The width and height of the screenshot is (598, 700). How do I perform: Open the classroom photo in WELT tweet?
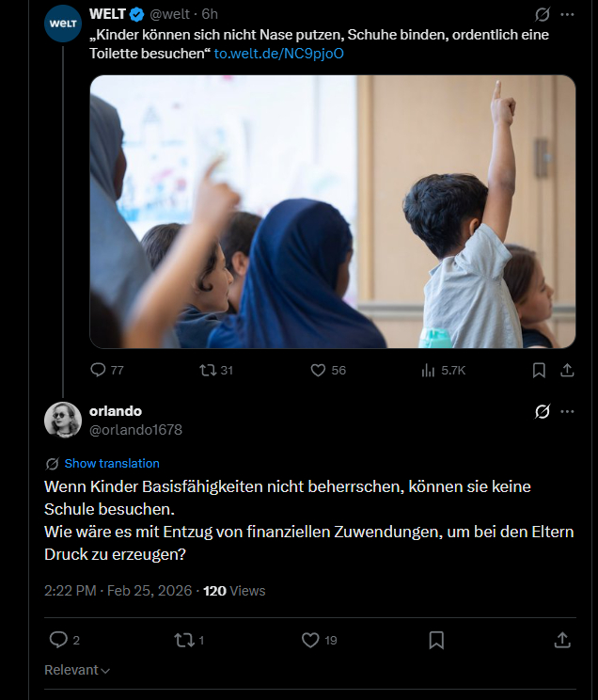tap(332, 212)
